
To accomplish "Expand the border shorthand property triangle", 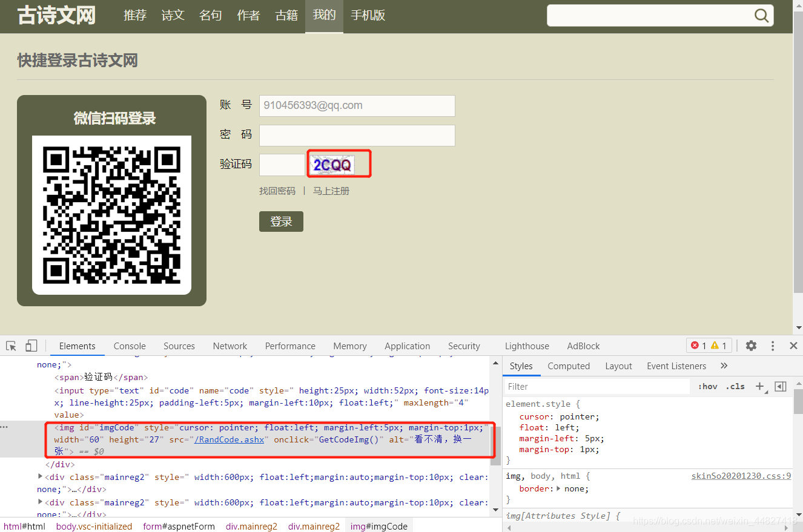I will pyautogui.click(x=558, y=488).
